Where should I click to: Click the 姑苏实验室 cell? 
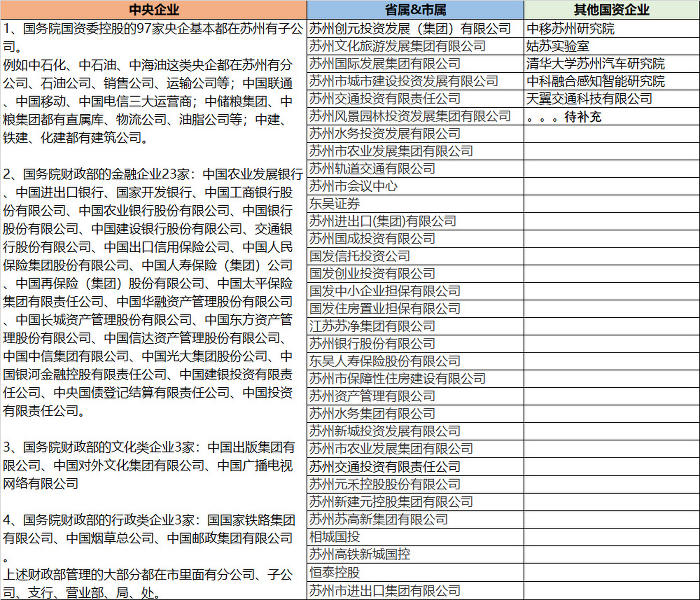click(611, 46)
